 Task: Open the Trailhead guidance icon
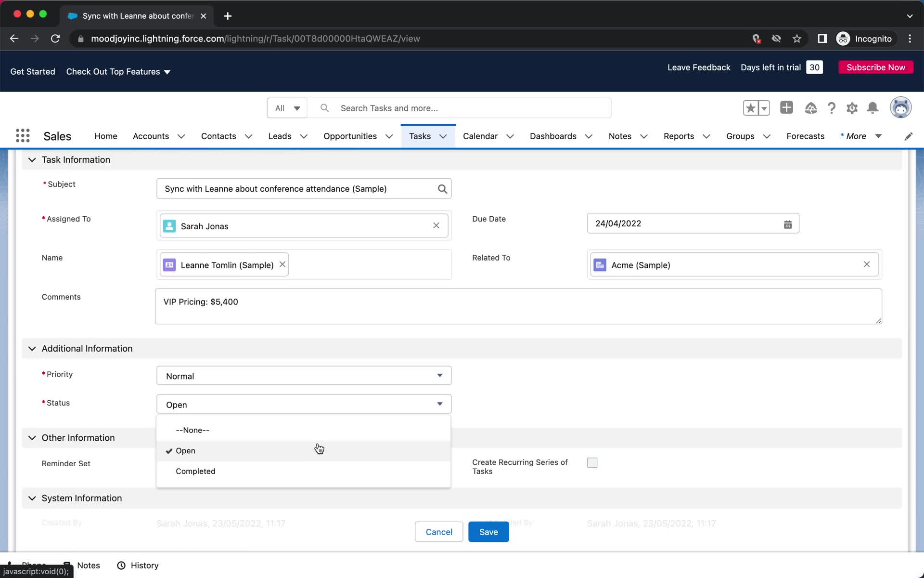pos(811,108)
